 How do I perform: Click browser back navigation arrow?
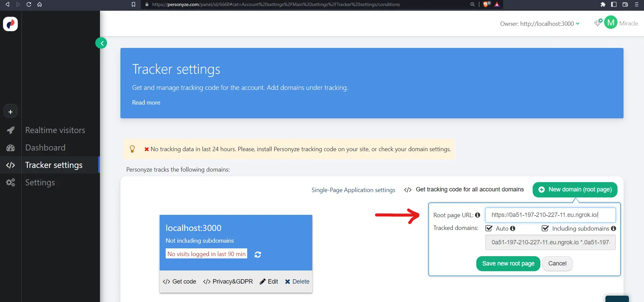[x=7, y=4]
